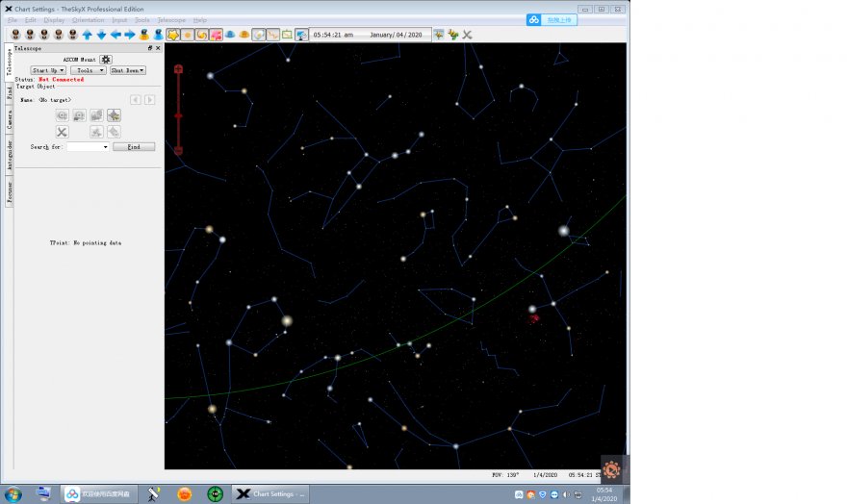Switch to the Focuser vertical tab
The image size is (847, 504).
[10, 191]
